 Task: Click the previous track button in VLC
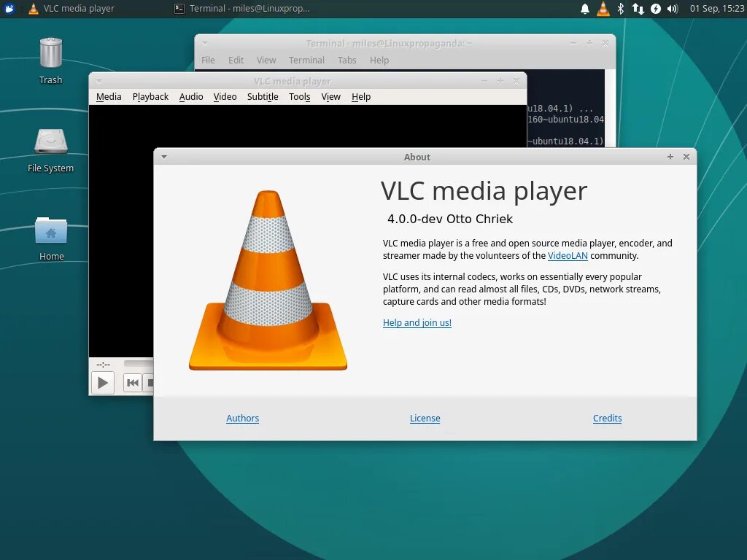click(133, 383)
